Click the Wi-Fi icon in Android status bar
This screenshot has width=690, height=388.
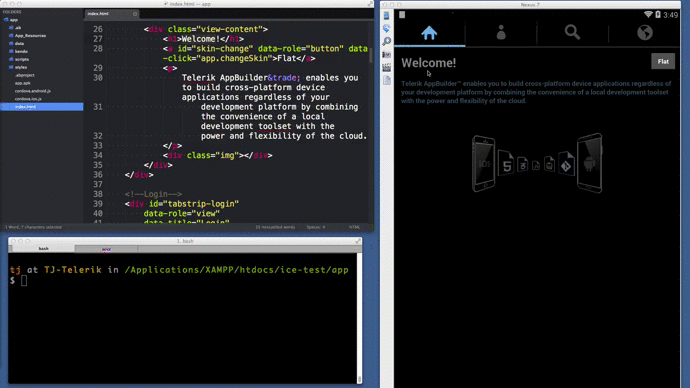tap(648, 15)
